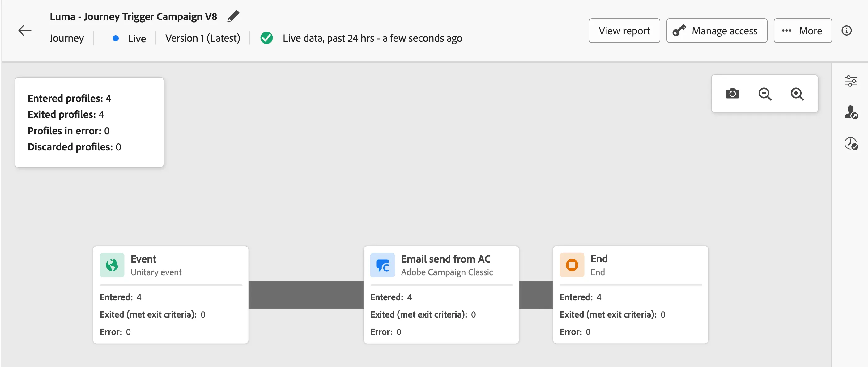Image resolution: width=868 pixels, height=367 pixels.
Task: Click the connector between Event and Email nodes
Action: point(306,295)
